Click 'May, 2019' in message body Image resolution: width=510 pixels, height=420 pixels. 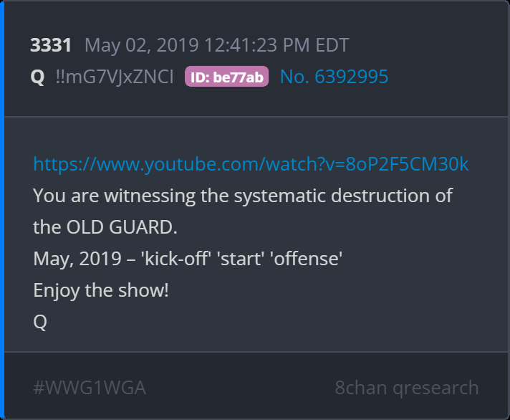coord(77,259)
